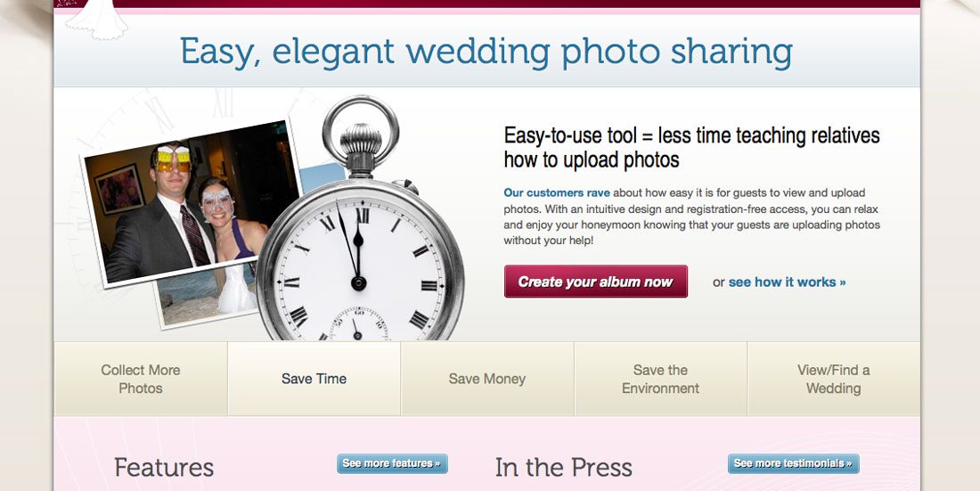This screenshot has height=491, width=980.
Task: Click the See more features button
Action: coord(392,463)
